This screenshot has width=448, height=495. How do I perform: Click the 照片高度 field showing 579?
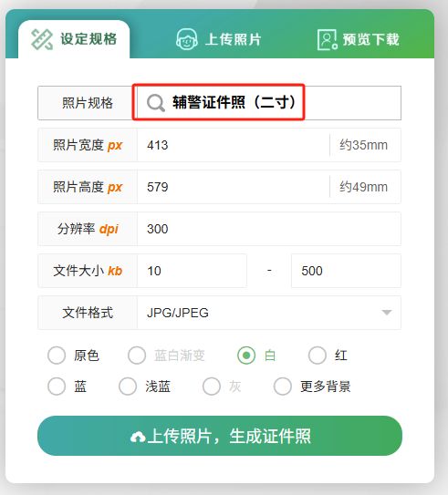click(234, 187)
